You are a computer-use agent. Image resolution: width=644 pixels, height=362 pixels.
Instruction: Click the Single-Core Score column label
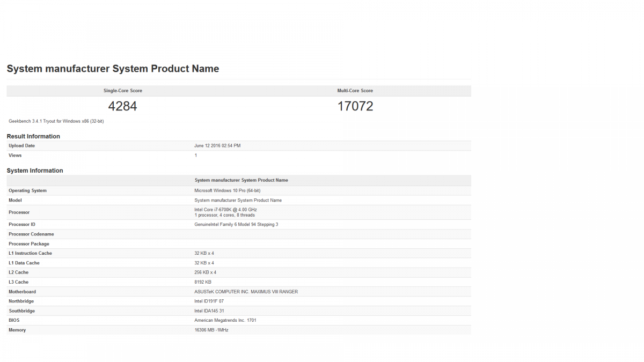click(x=123, y=91)
